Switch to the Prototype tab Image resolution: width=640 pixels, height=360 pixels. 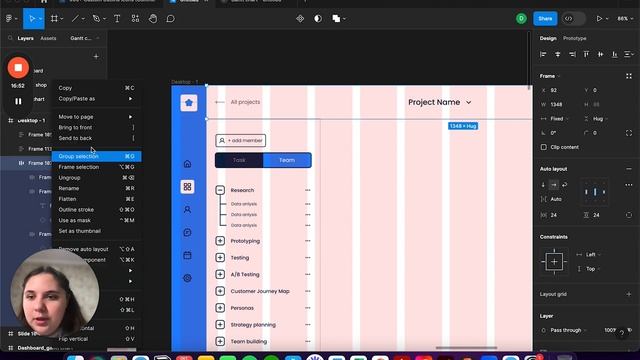(x=574, y=38)
